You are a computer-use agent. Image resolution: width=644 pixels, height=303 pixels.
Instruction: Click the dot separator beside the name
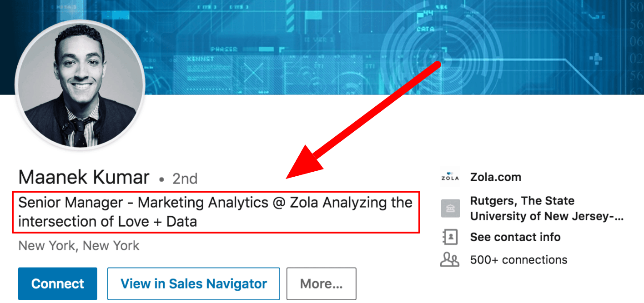[161, 180]
